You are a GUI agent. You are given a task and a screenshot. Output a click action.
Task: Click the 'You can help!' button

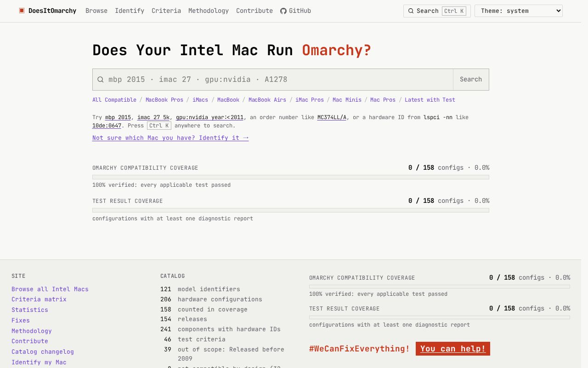pyautogui.click(x=453, y=349)
